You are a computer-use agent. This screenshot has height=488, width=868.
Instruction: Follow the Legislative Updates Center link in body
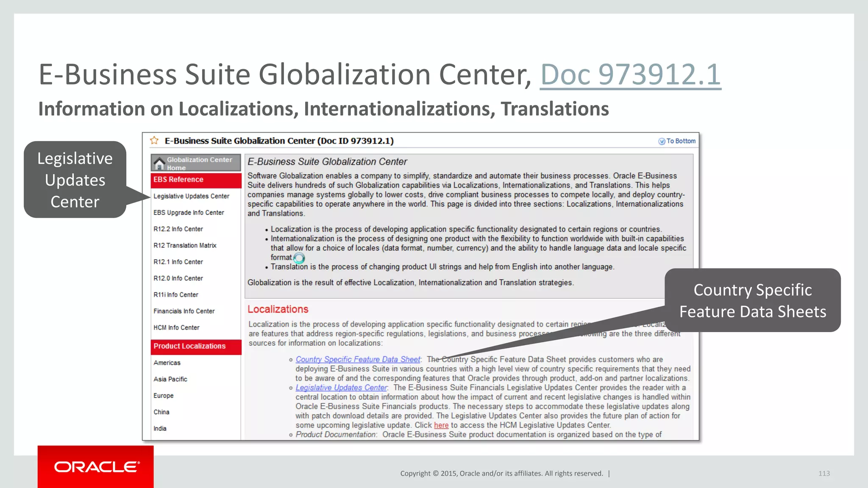(x=341, y=388)
